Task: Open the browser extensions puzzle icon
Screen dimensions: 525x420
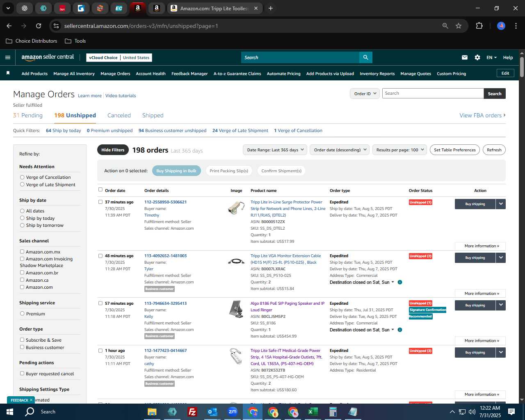Action: tap(479, 26)
